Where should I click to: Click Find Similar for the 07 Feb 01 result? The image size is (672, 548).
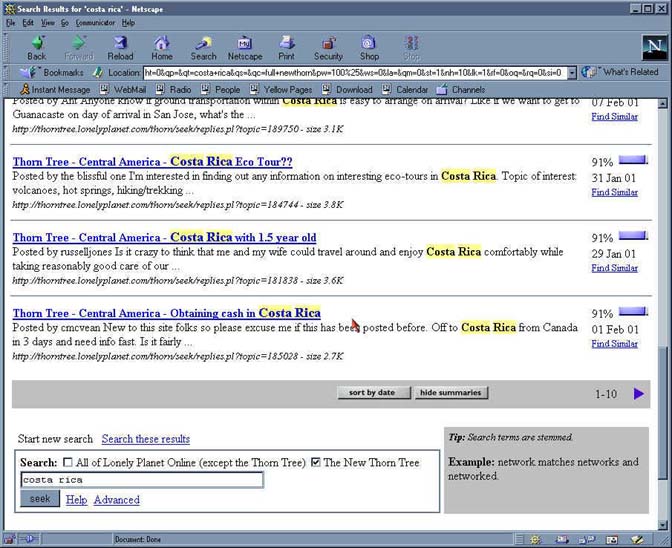point(615,117)
